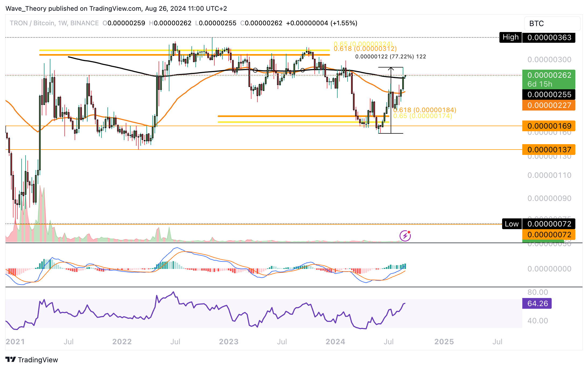
Task: Click the orange 0.00000169 level tag
Action: [548, 126]
